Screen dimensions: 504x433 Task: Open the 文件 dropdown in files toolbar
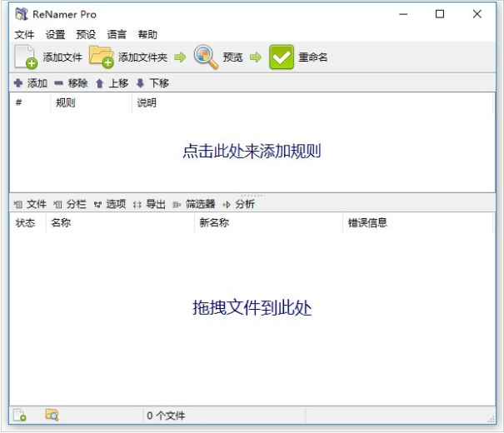click(30, 204)
